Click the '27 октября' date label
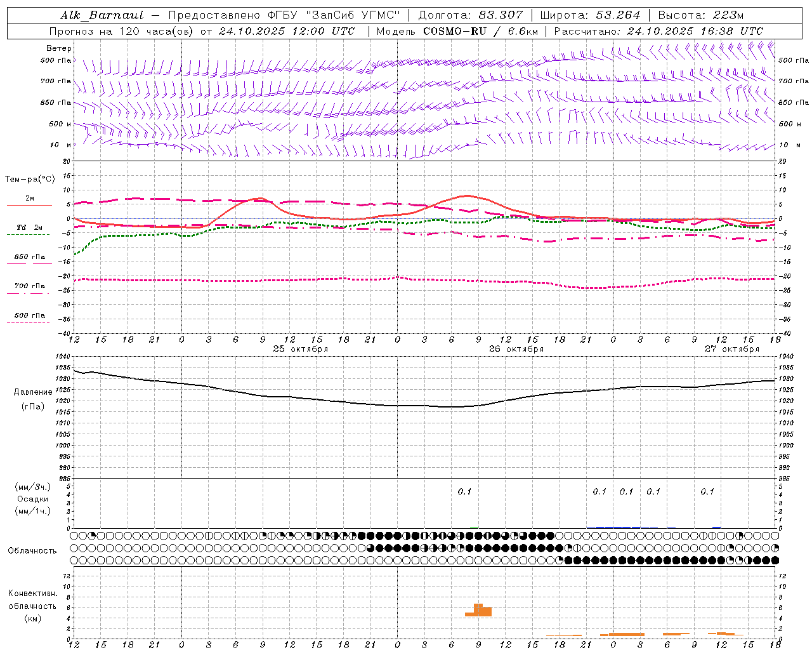The height and width of the screenshot is (650, 812). coord(732,349)
